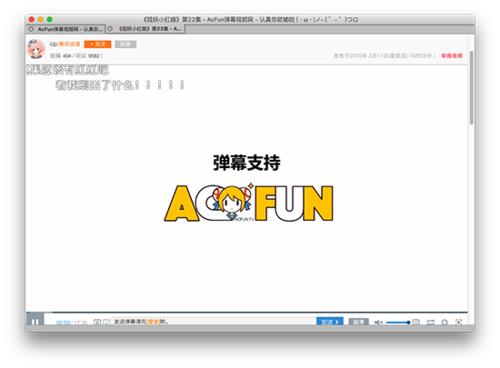The width and height of the screenshot is (500, 368).
Task: Click the second small icon left of danmaku input
Action: (x=106, y=322)
